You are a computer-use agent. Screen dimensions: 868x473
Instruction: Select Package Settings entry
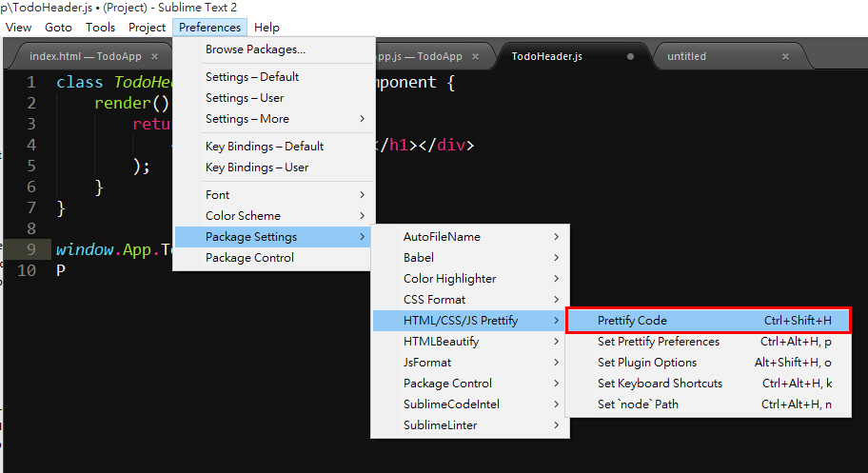coord(274,237)
